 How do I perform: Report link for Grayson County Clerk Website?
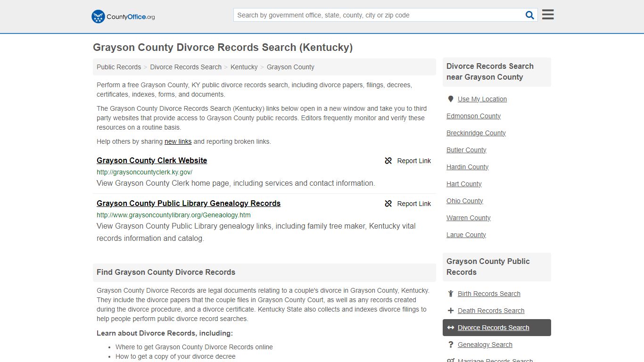pyautogui.click(x=408, y=161)
